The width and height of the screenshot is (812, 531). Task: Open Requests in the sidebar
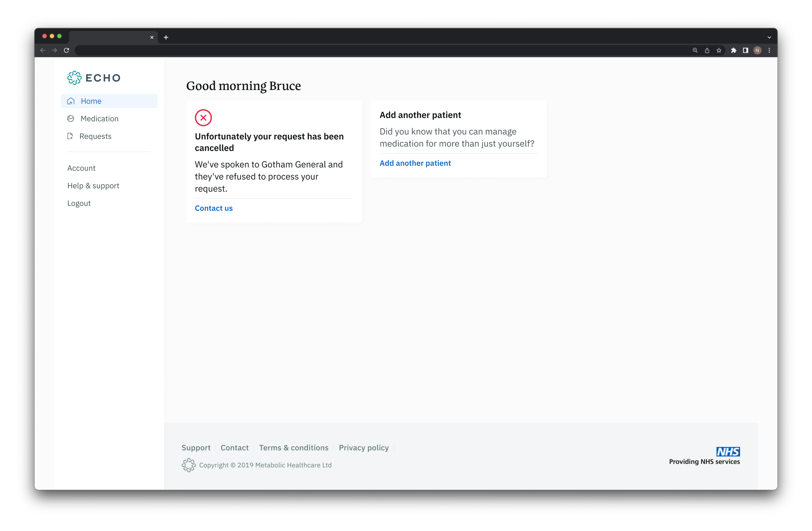[109, 136]
